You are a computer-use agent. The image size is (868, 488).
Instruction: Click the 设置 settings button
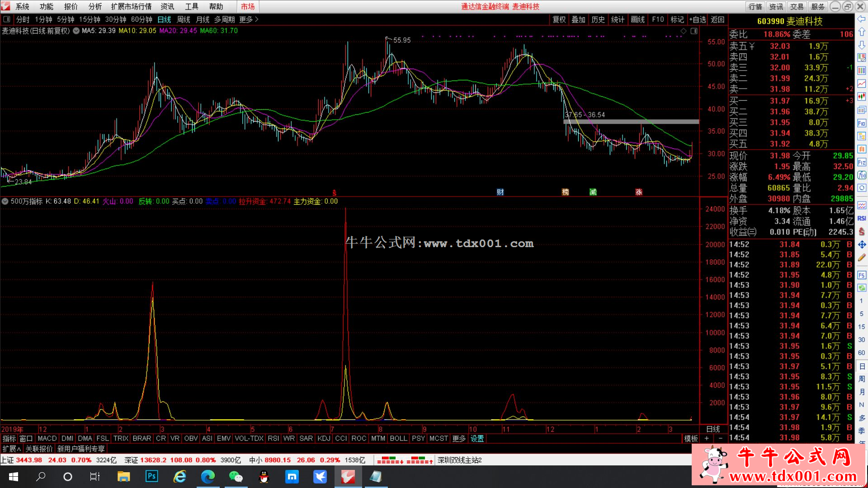tap(477, 438)
